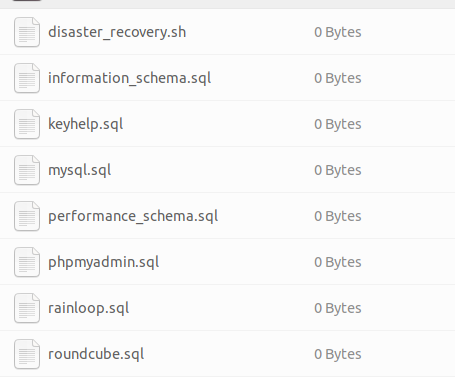455x377 pixels.
Task: Click the information_schema.sql file icon
Action: pos(27,78)
